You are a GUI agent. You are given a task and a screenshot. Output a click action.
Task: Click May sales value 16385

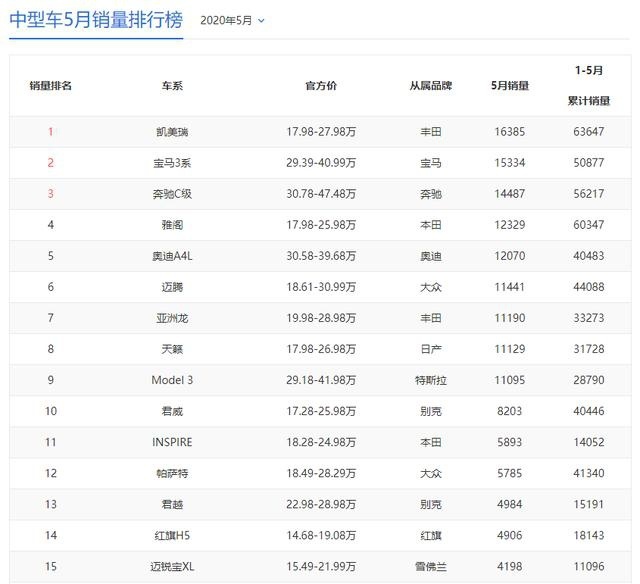(x=510, y=132)
